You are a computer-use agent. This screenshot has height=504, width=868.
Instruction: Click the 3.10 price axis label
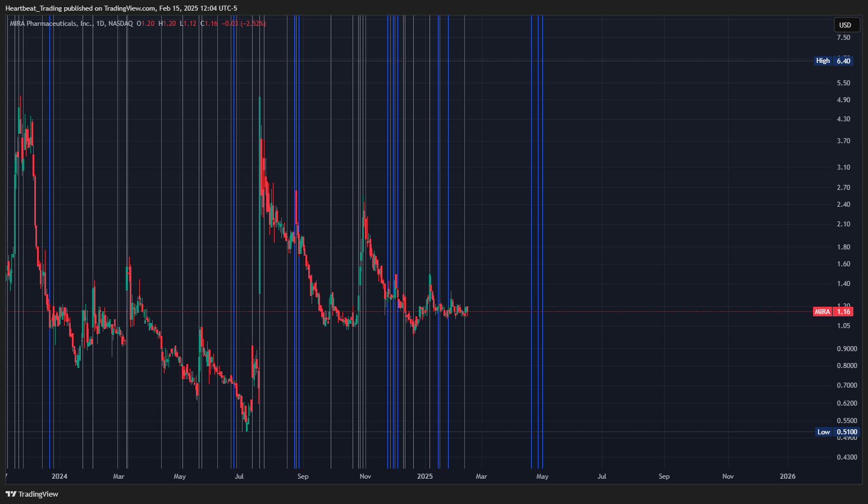[x=843, y=167]
